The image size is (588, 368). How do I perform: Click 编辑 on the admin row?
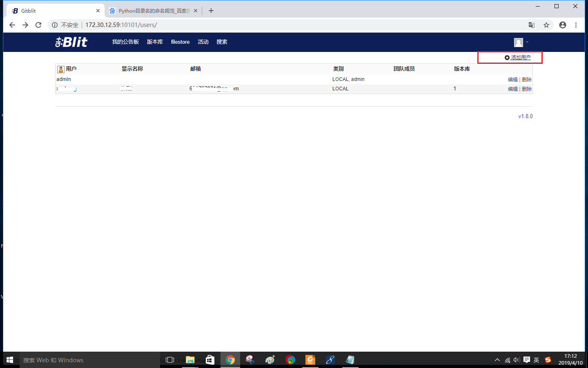pyautogui.click(x=513, y=79)
